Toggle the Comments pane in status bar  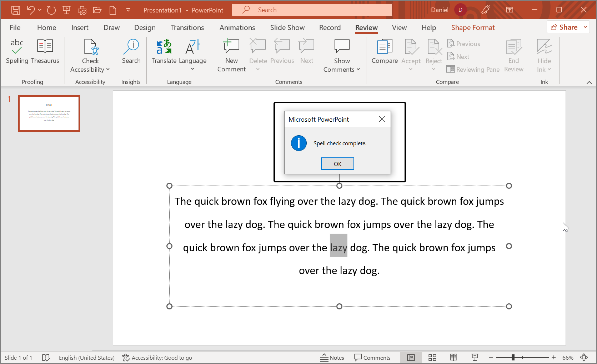(372, 358)
